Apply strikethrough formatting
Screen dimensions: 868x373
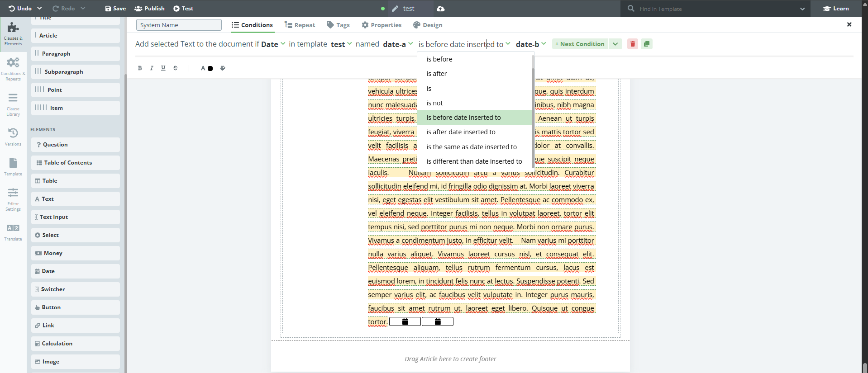(175, 68)
